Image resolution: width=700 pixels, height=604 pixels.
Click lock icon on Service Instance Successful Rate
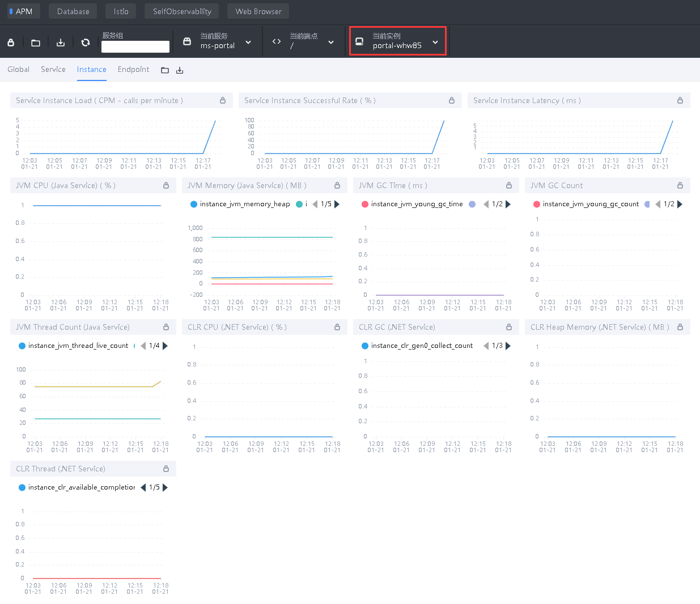(452, 100)
